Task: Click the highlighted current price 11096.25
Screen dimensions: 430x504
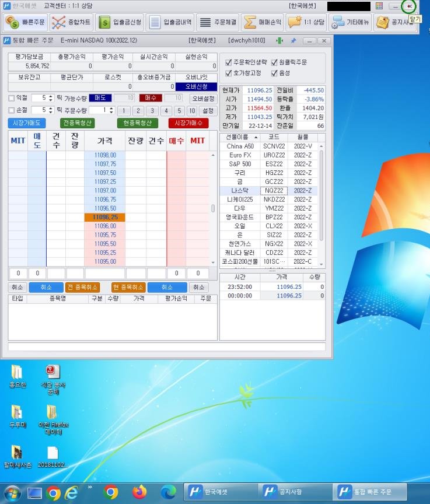Action: (105, 217)
